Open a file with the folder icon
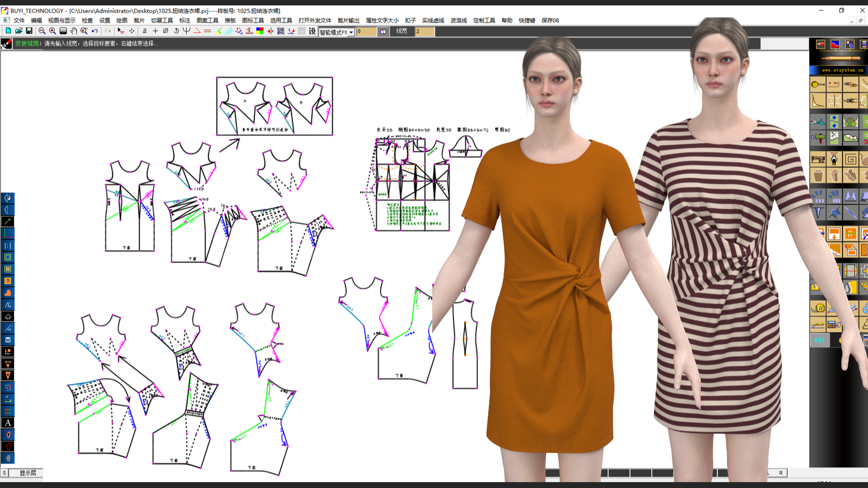Image resolution: width=868 pixels, height=488 pixels. (19, 31)
